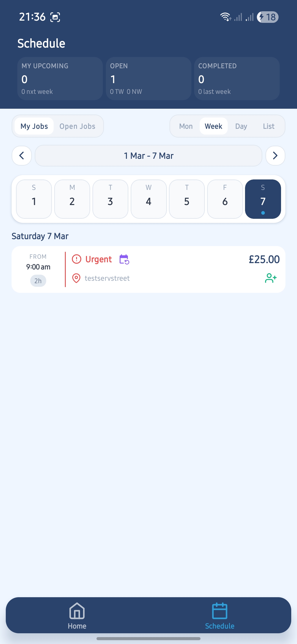The image size is (297, 644).
Task: Select Sunday 1 in the week strip
Action: tap(34, 199)
